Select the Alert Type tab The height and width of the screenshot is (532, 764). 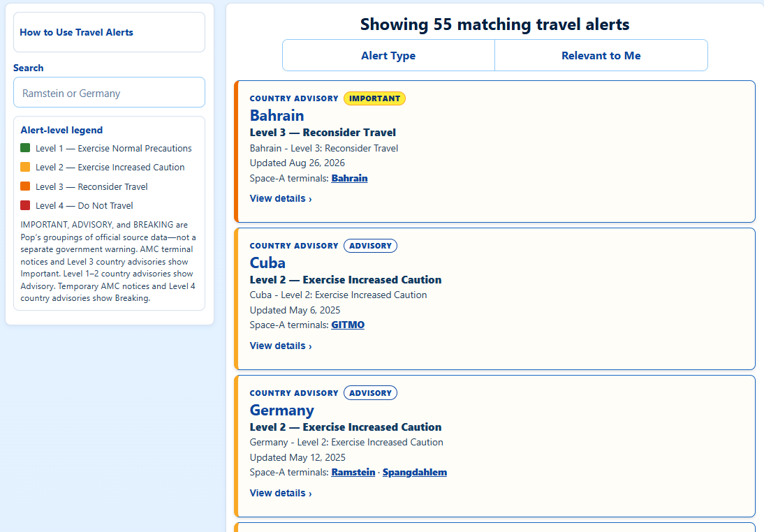(x=388, y=56)
